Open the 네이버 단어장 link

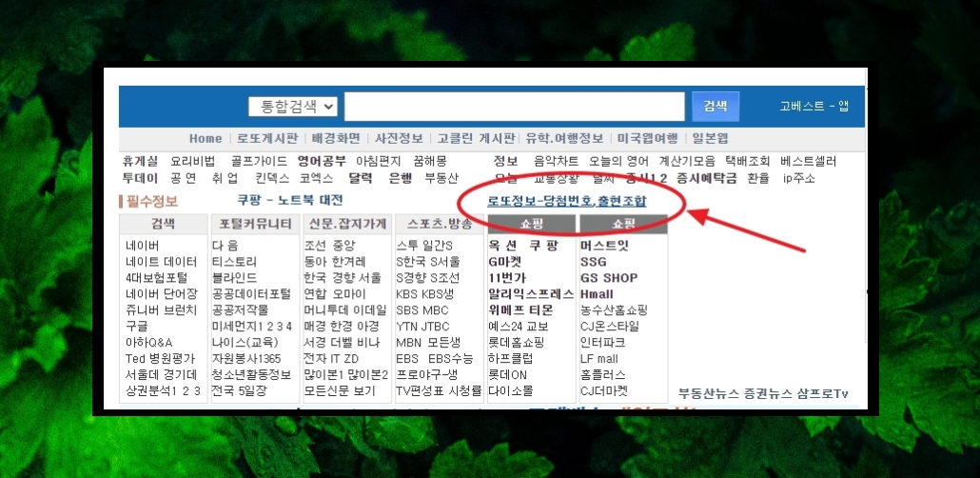tap(161, 294)
